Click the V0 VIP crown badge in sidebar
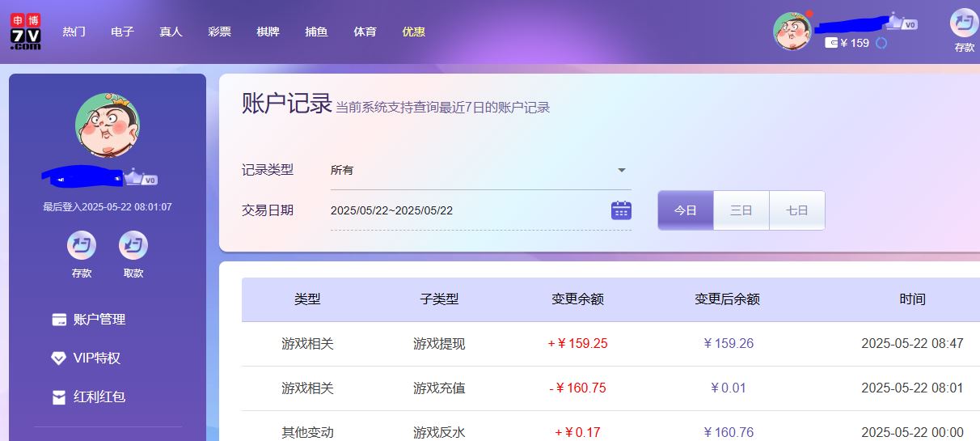The image size is (980, 441). [142, 178]
